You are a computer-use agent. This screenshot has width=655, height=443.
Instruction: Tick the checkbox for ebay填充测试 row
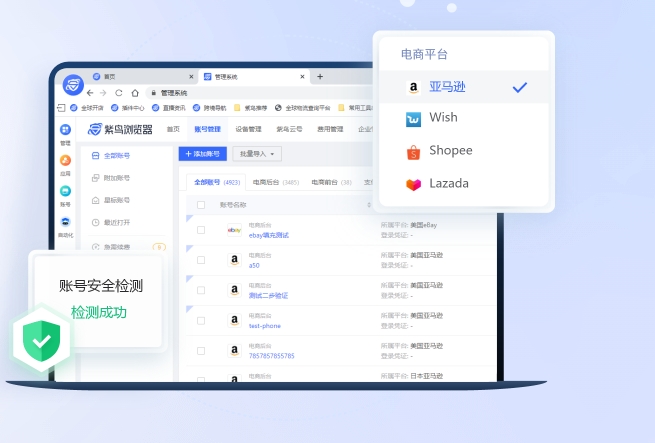tap(201, 230)
